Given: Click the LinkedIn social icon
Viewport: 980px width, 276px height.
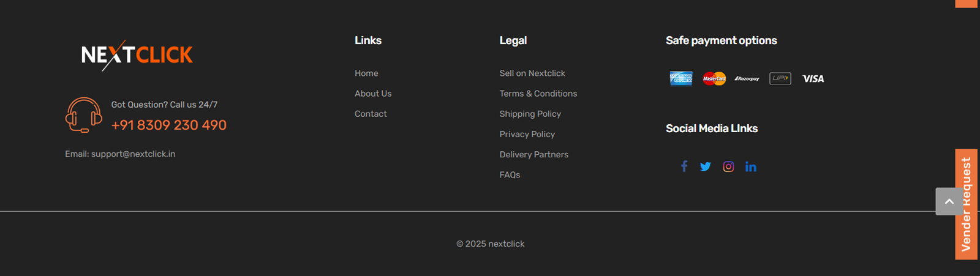Looking at the screenshot, I should pos(751,166).
